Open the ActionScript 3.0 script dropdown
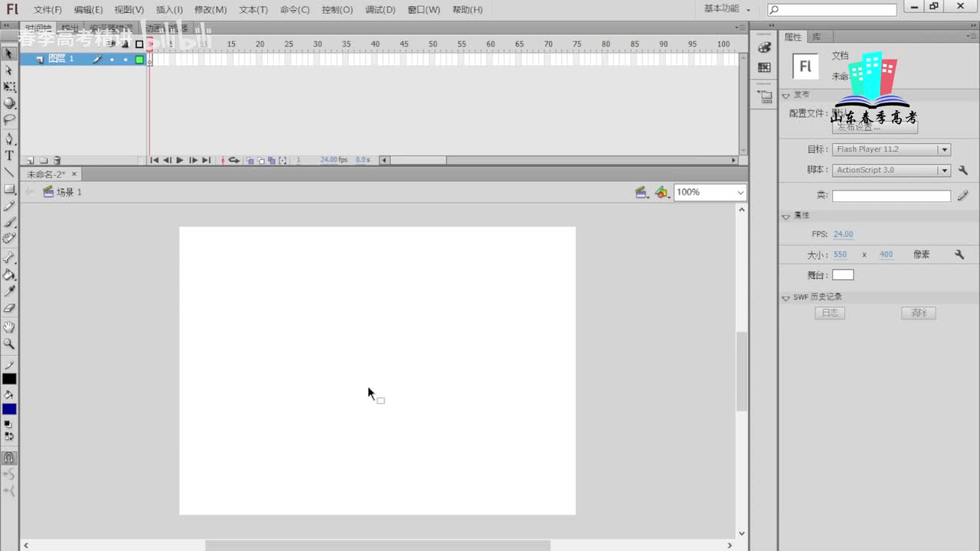Viewport: 980px width, 551px height. click(891, 170)
